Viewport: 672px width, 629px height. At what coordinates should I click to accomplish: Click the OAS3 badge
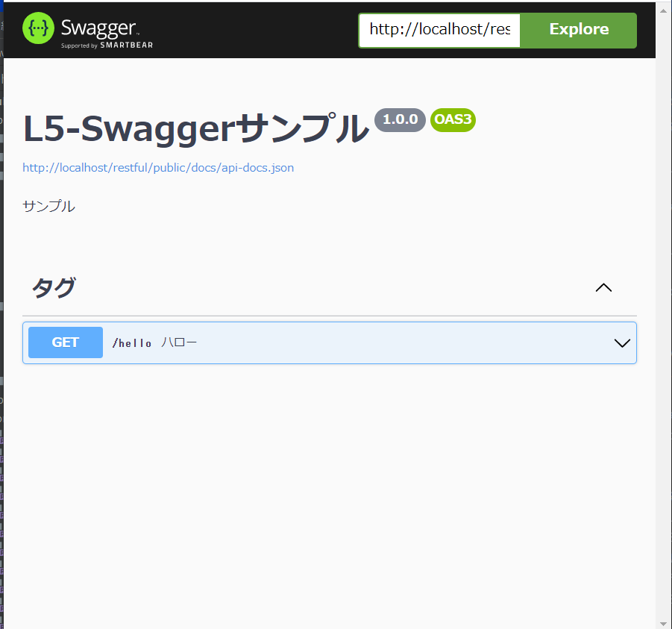453,119
